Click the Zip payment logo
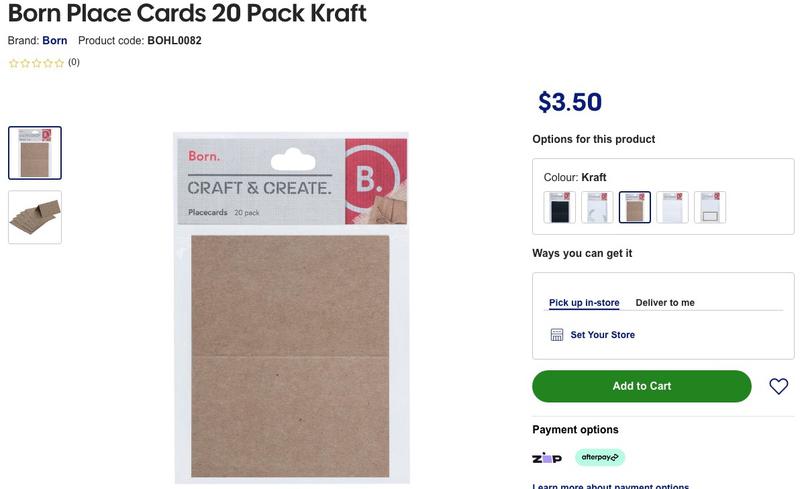The height and width of the screenshot is (489, 800). pyautogui.click(x=546, y=458)
